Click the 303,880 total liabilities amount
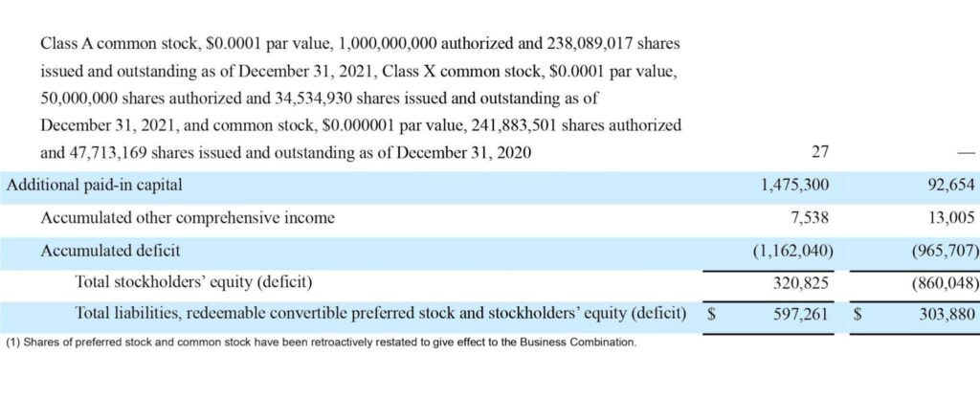 point(946,315)
